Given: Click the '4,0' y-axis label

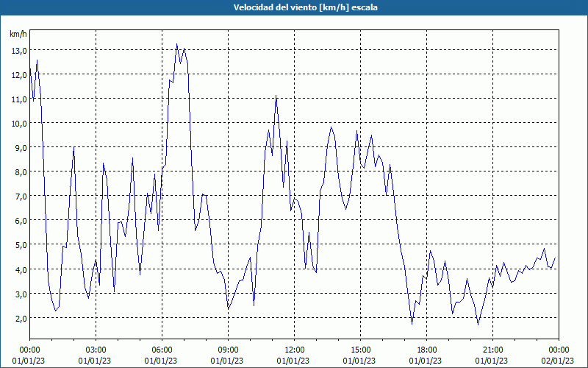Looking at the screenshot, I should click(21, 270).
